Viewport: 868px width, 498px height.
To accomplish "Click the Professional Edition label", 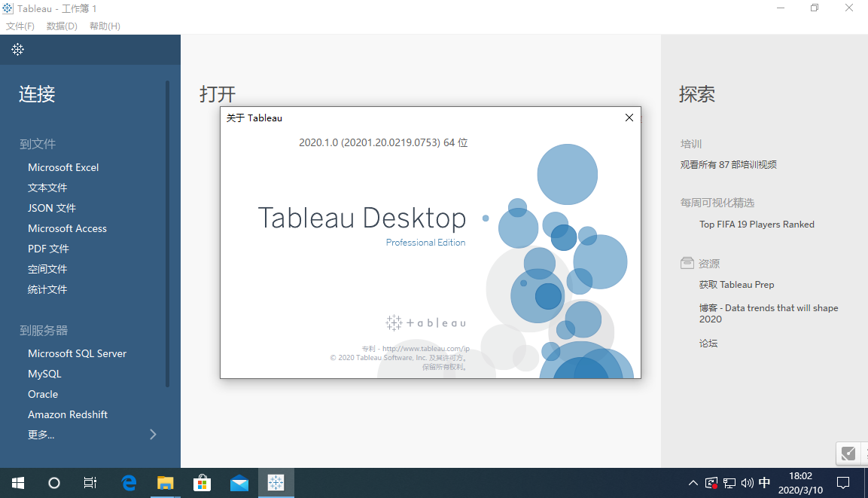I will 425,242.
